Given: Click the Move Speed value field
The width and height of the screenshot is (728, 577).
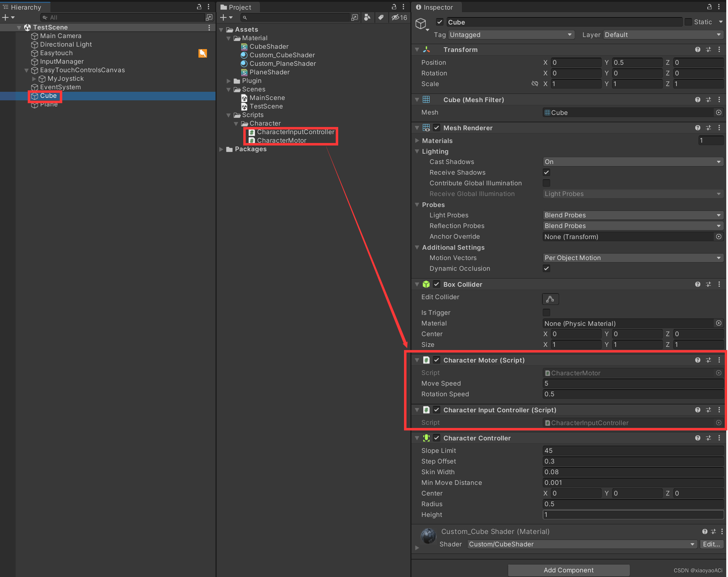Looking at the screenshot, I should coord(633,383).
